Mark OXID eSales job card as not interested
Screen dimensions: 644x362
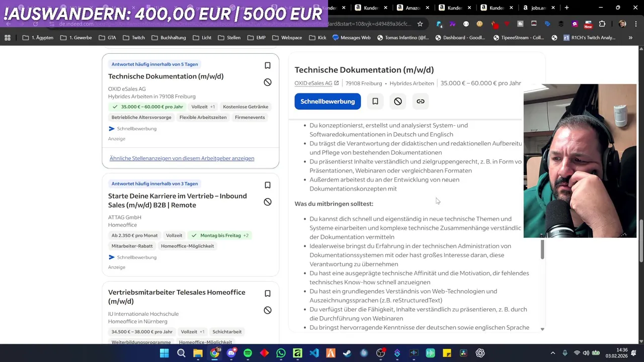pyautogui.click(x=268, y=82)
